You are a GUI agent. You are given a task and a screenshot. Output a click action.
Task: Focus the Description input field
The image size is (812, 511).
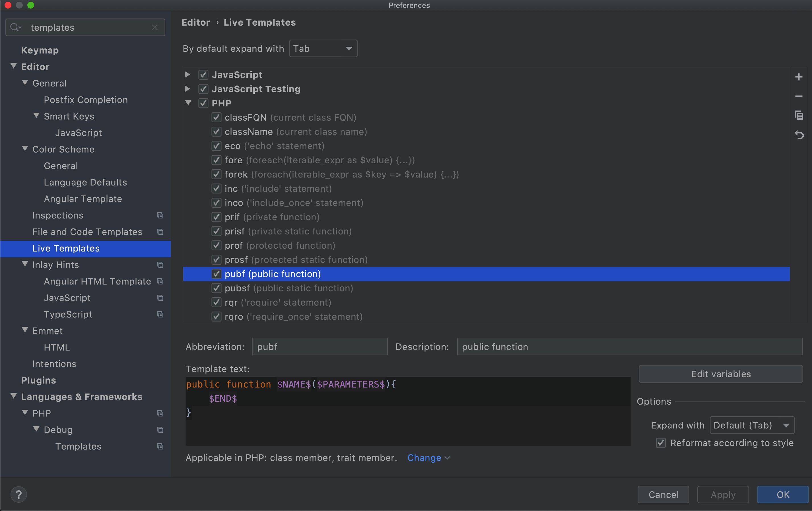[629, 347]
